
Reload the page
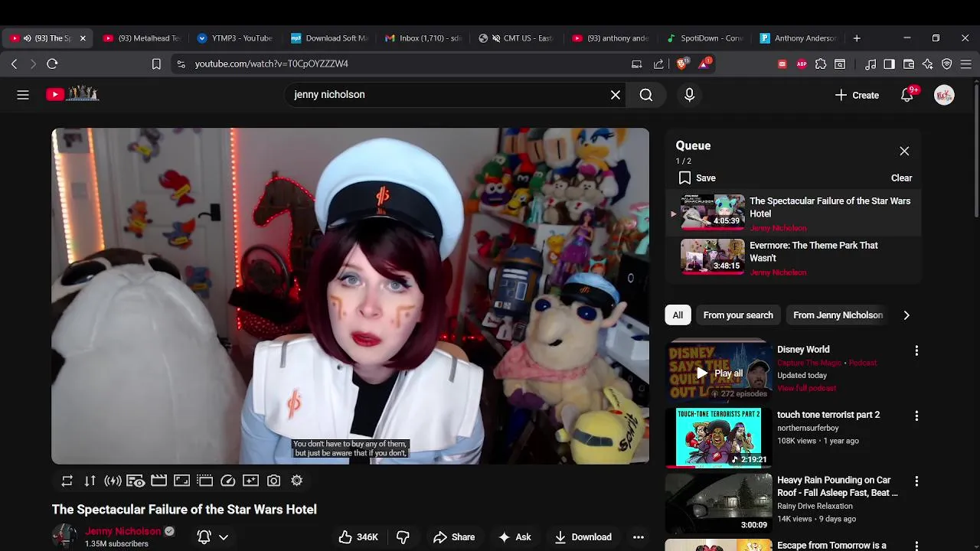coord(52,64)
